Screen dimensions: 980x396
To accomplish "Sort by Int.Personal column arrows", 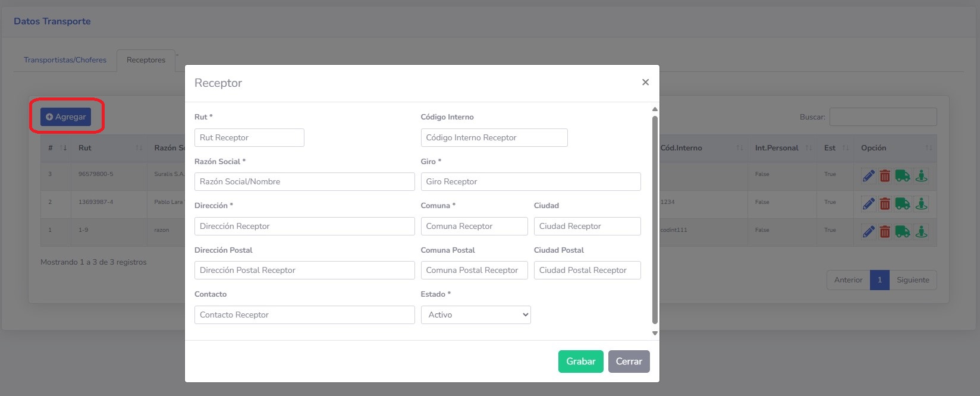I will click(x=808, y=148).
